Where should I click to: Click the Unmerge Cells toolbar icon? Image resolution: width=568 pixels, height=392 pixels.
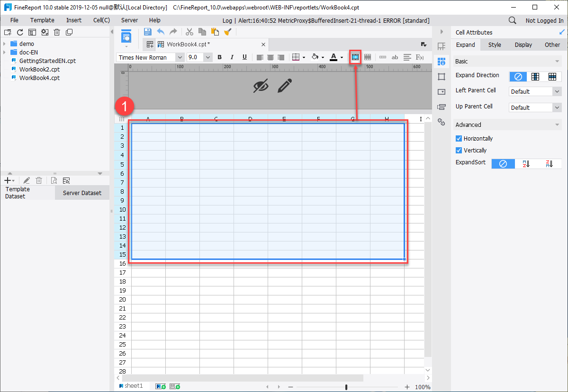[x=368, y=57]
